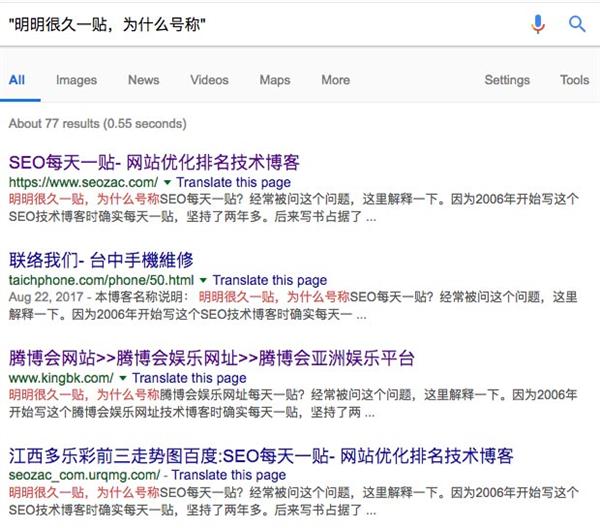Click the microphone voice search icon
Screen dimensions: 600x528
(539, 24)
